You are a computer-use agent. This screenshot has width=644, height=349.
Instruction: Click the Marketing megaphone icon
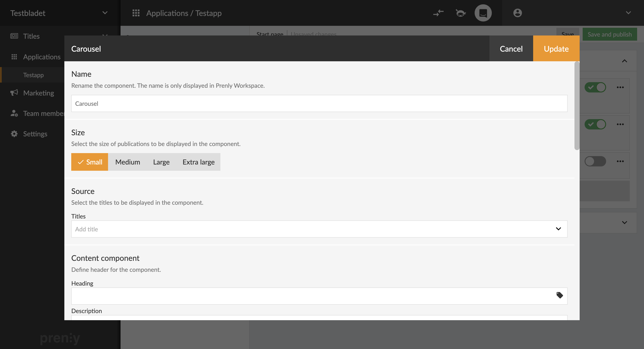coord(14,93)
